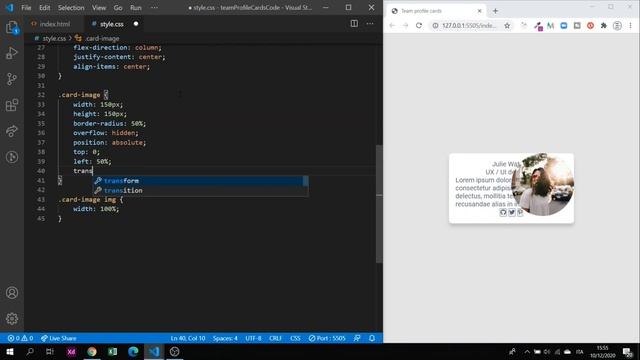Open Accounts menu in activity bar

pos(12,293)
